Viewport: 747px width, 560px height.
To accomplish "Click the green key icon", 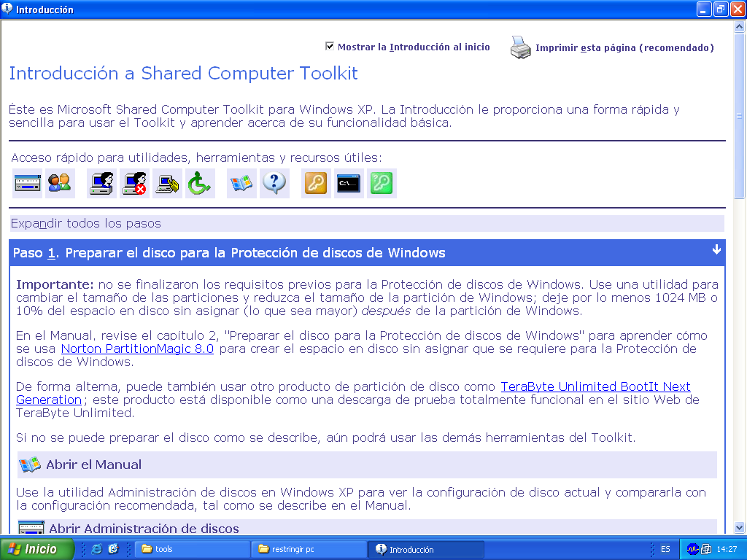I will click(382, 183).
